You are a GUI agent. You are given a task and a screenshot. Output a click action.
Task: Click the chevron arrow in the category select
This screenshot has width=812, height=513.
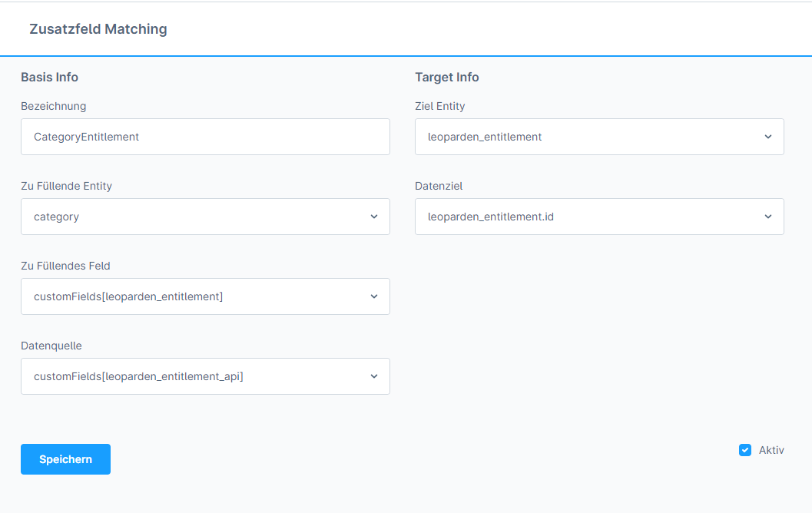[x=374, y=217]
